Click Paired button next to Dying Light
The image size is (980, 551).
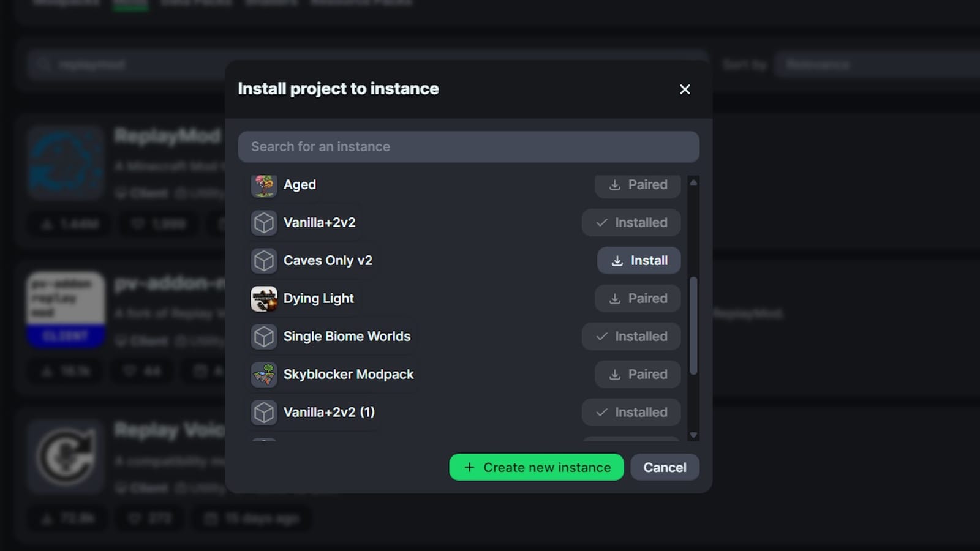coord(638,299)
